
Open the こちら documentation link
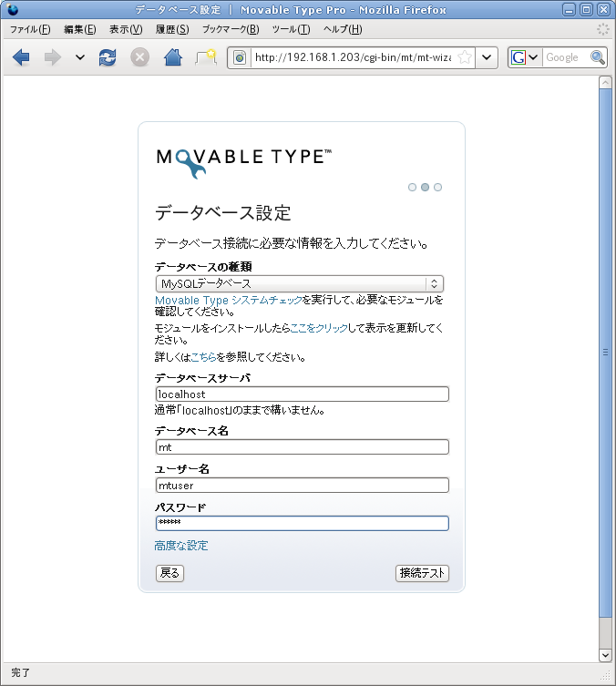tap(203, 357)
